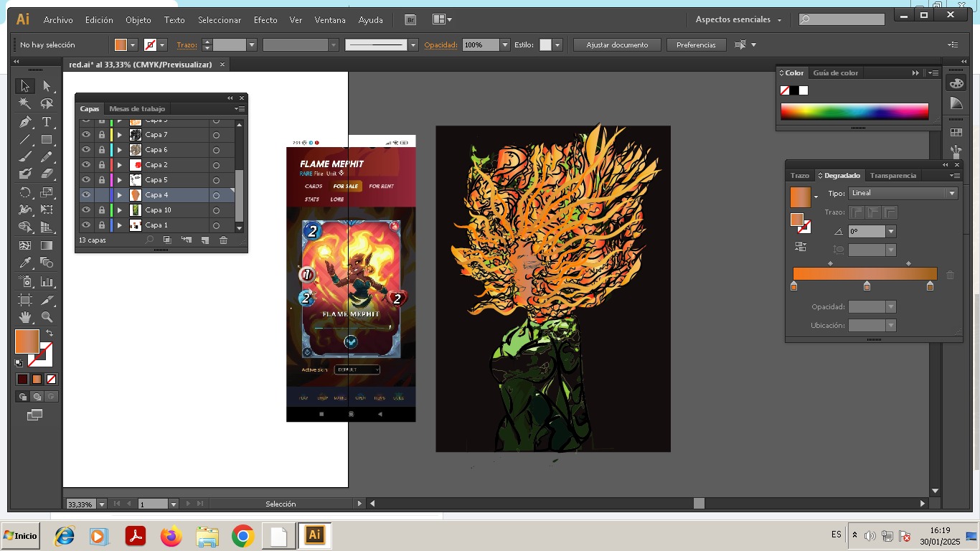The image size is (980, 551).
Task: Select the Rectangle tool
Action: pos(47,139)
